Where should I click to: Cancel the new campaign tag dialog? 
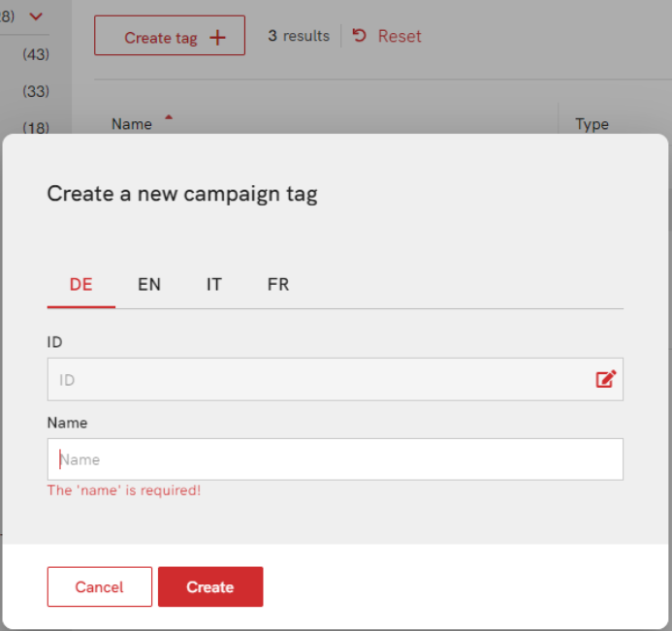click(x=100, y=586)
